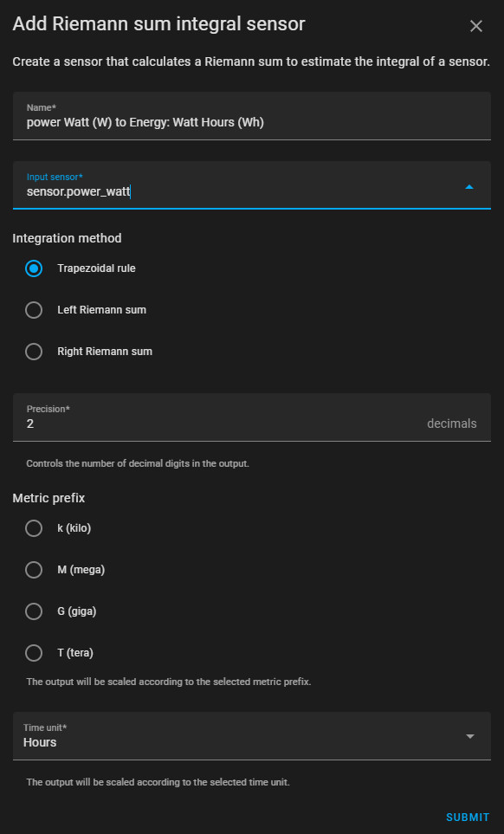Screen dimensions: 504x834
Task: Select the T (tera) metric prefix
Action: pyautogui.click(x=34, y=653)
